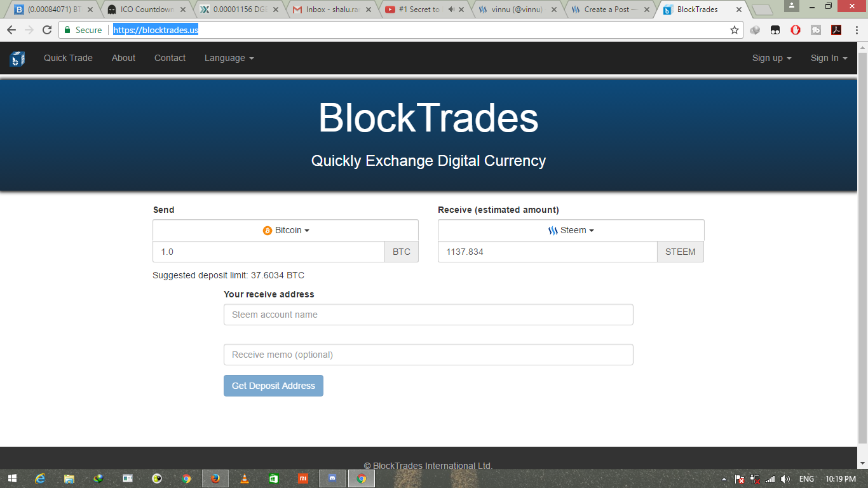Go back with the browser back arrow
The width and height of the screenshot is (868, 488).
point(11,30)
